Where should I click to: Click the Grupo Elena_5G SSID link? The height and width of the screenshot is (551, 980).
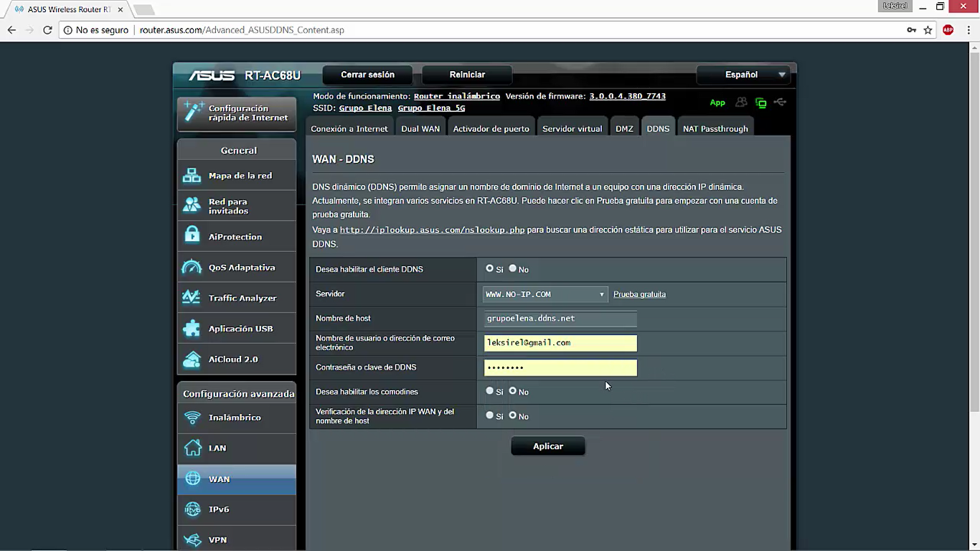pos(431,108)
